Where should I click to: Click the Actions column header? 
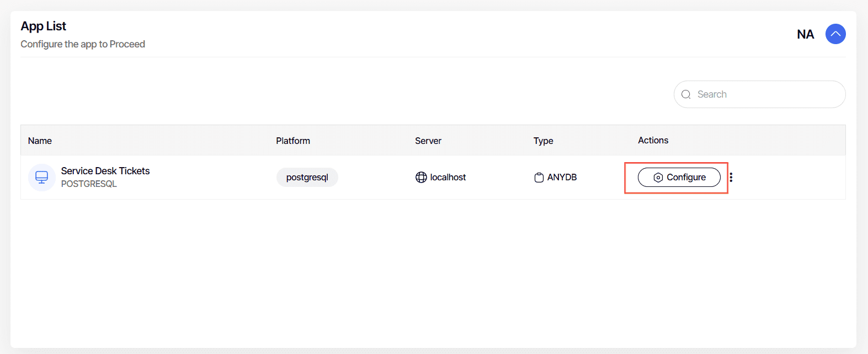click(653, 141)
